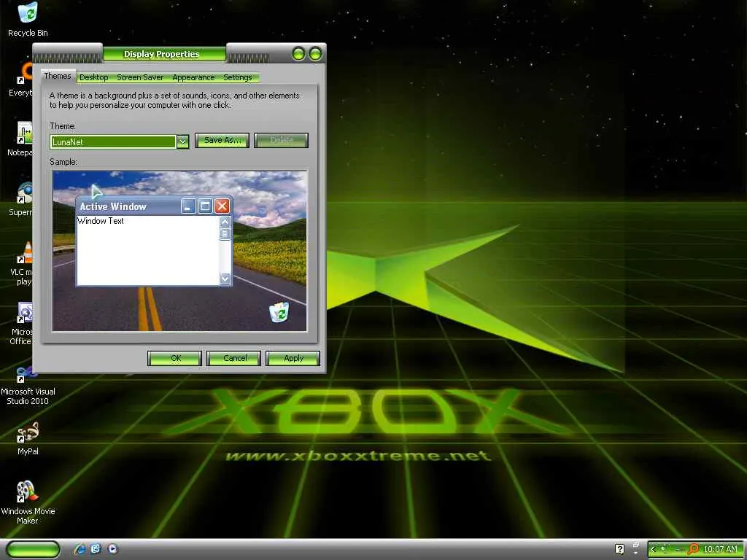This screenshot has width=747, height=560.
Task: Launch the VLC media player shortcut
Action: [23, 263]
